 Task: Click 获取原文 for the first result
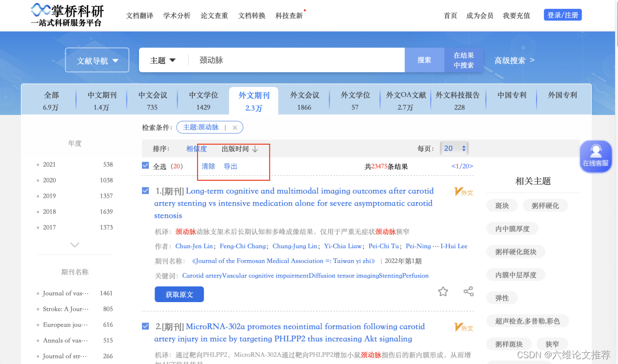[x=179, y=294]
